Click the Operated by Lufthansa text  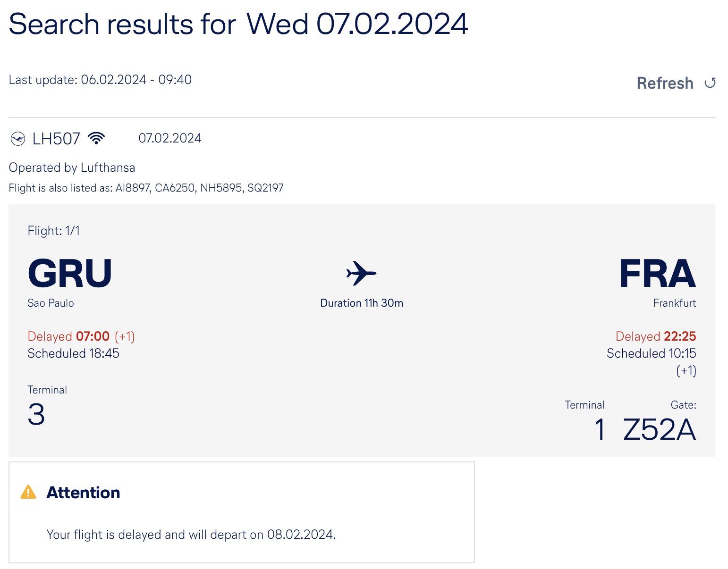coord(72,167)
